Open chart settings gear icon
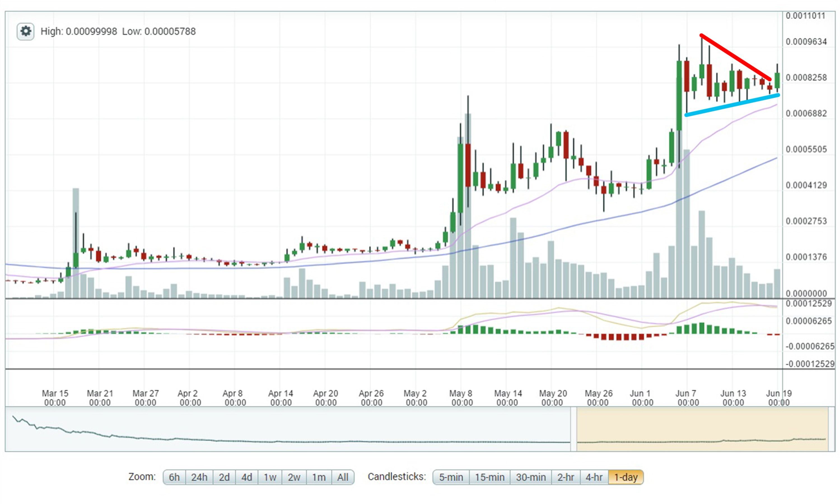The image size is (840, 504). pyautogui.click(x=25, y=32)
